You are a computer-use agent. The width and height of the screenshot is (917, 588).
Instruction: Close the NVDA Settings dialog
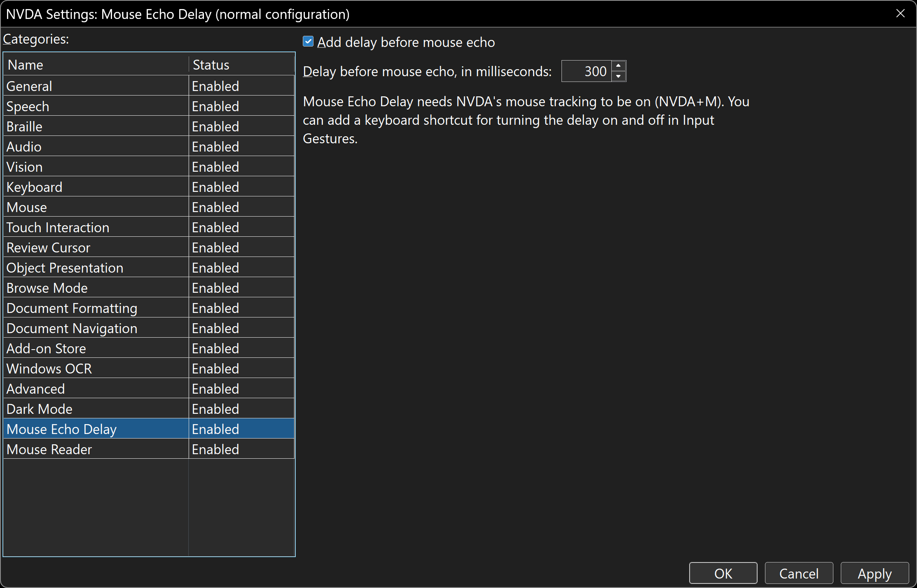pyautogui.click(x=901, y=14)
